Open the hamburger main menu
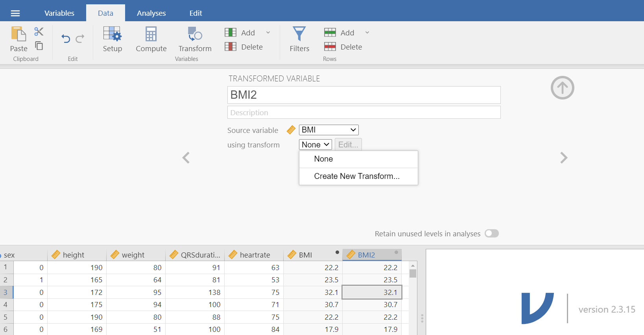Screen dimensions: 644x335 15,13
